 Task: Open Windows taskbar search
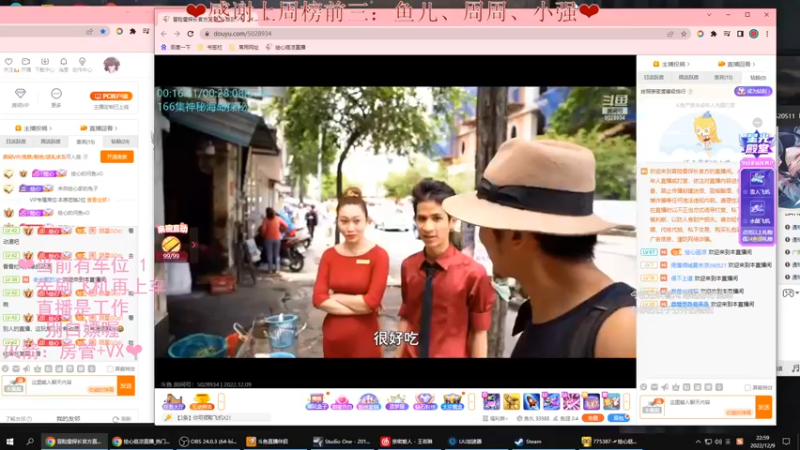[x=30, y=442]
